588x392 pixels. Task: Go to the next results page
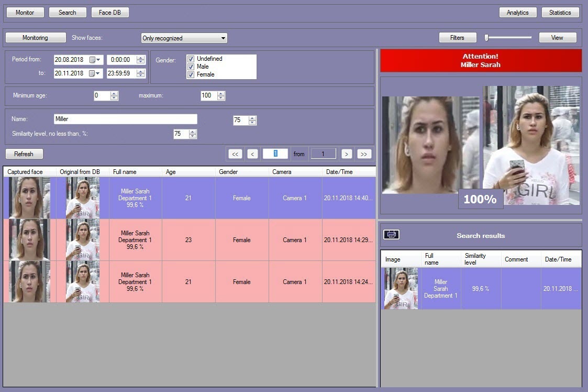tap(347, 154)
